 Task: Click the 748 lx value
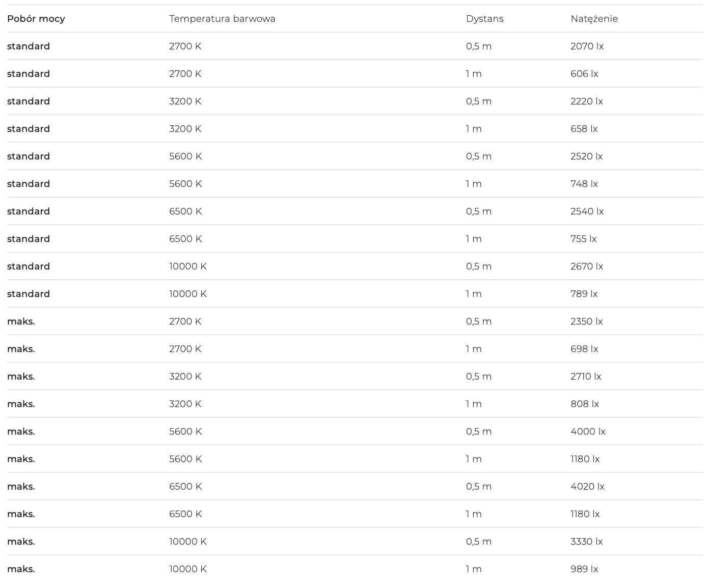pos(584,184)
